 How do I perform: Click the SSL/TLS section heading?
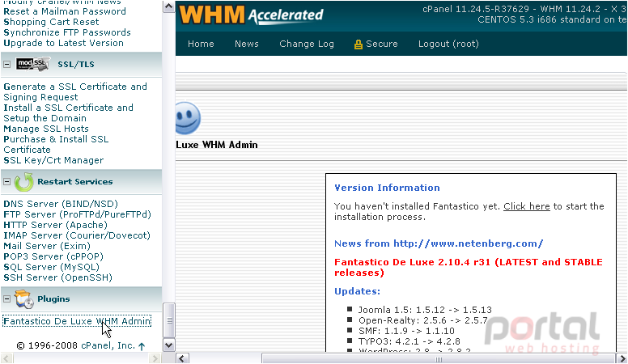click(76, 64)
